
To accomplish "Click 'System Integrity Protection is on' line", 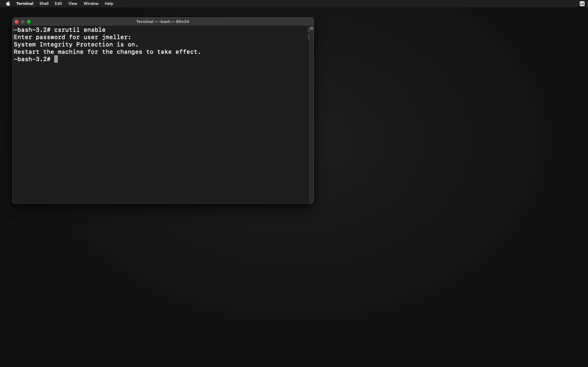I will [x=76, y=44].
